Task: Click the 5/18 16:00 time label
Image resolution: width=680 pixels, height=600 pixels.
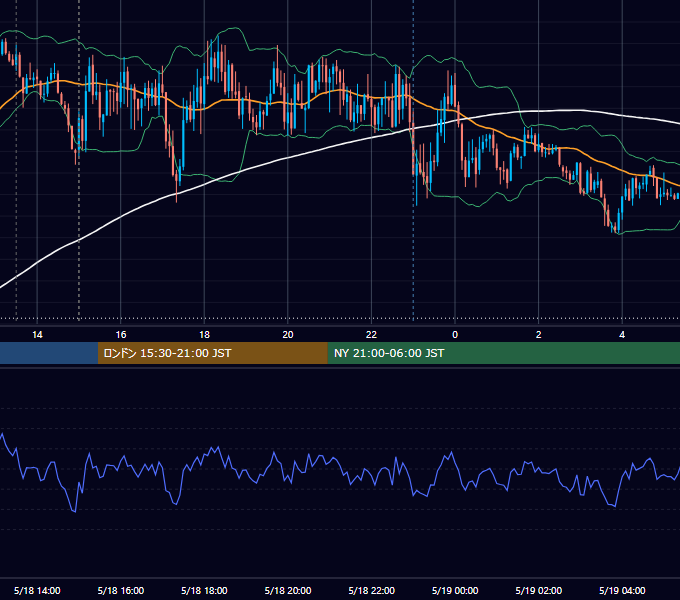Action: pos(121,590)
